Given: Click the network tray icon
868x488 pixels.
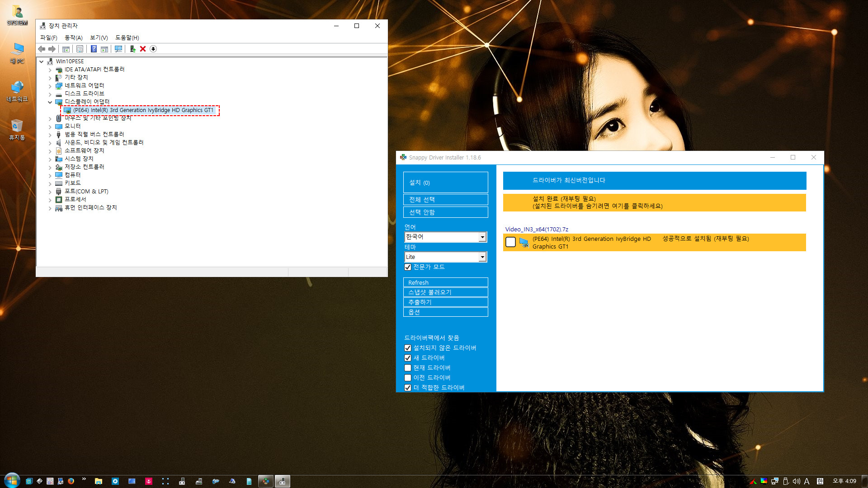Looking at the screenshot, I should click(774, 481).
